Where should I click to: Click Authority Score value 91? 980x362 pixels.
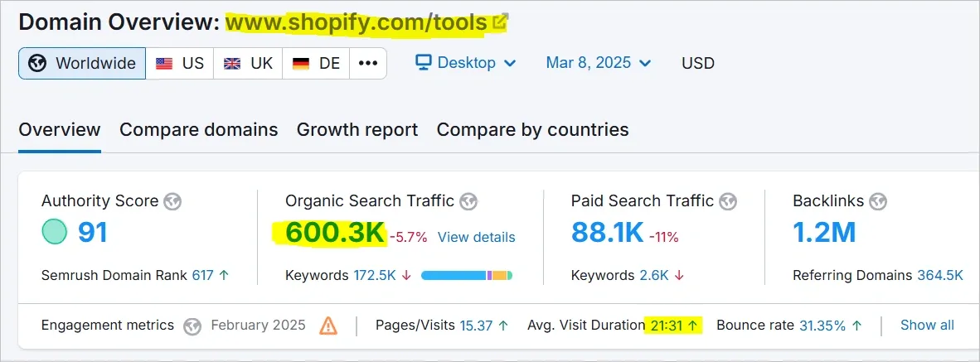tap(93, 232)
